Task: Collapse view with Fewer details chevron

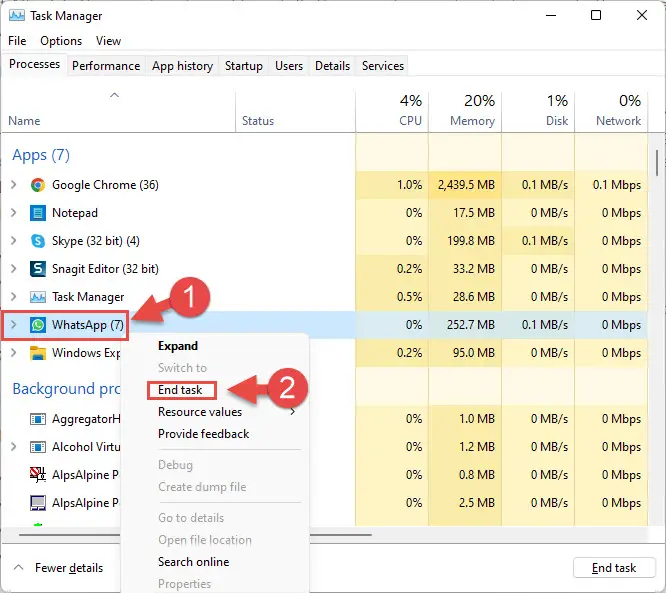Action: (18, 567)
